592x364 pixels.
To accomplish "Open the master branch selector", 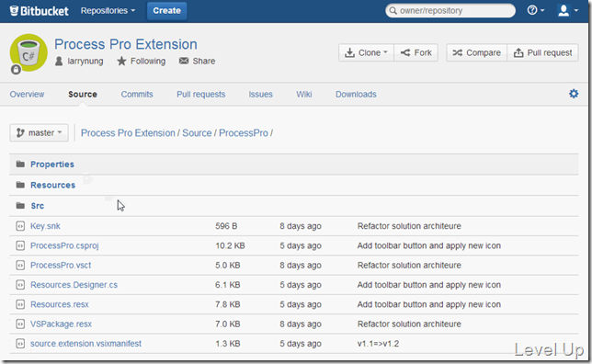I will coord(39,133).
